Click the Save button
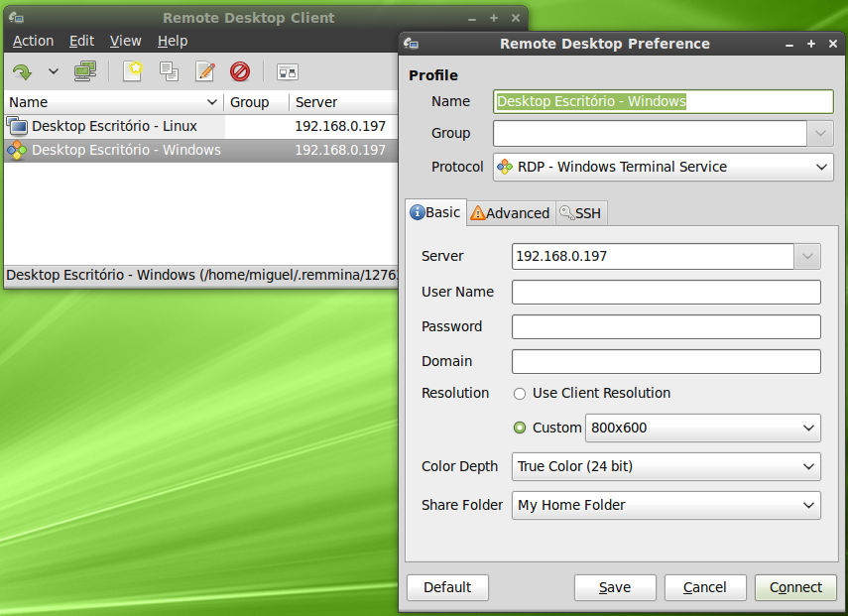Screen dimensions: 848x616 615,587
